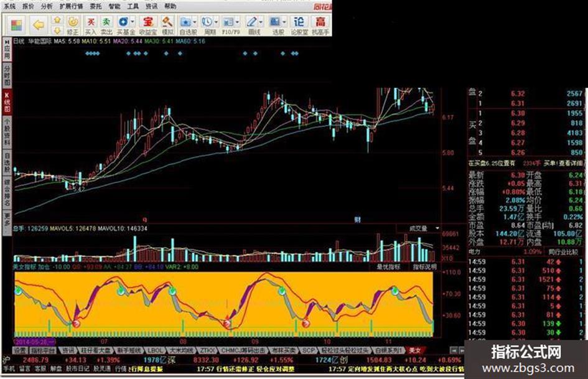588x379 pixels.
Task: Select the 应用 sidebar tab
Action: (7, 50)
